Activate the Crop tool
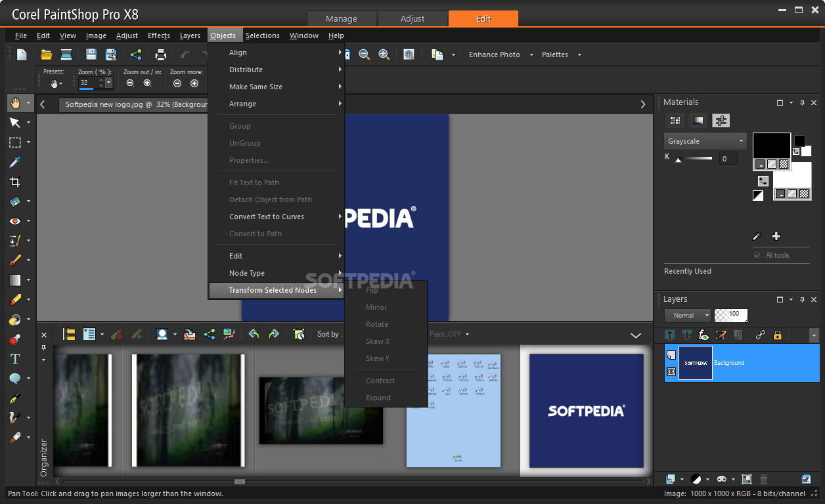The width and height of the screenshot is (825, 504). (x=15, y=182)
